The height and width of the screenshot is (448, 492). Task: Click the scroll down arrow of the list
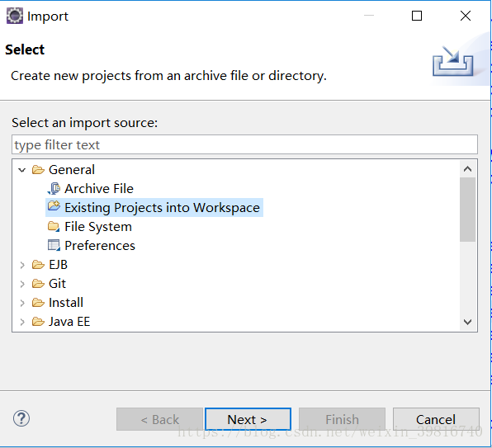[467, 322]
